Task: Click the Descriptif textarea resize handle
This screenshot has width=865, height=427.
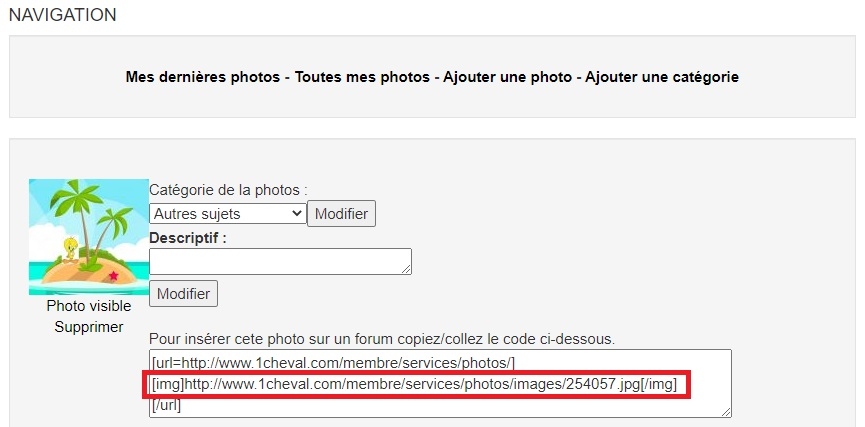Action: coord(406,268)
